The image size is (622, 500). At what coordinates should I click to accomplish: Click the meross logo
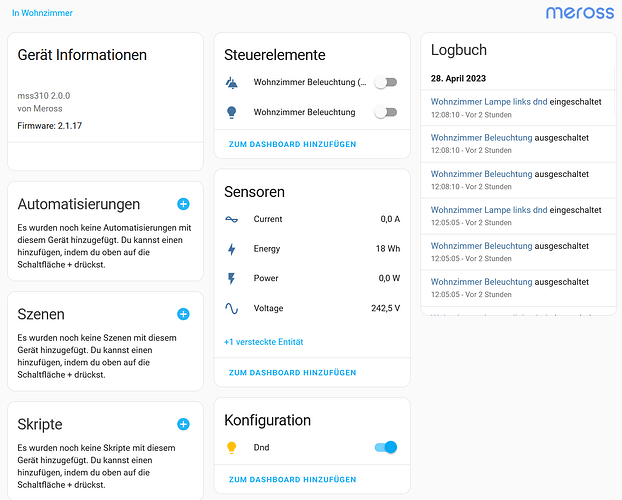coord(580,13)
